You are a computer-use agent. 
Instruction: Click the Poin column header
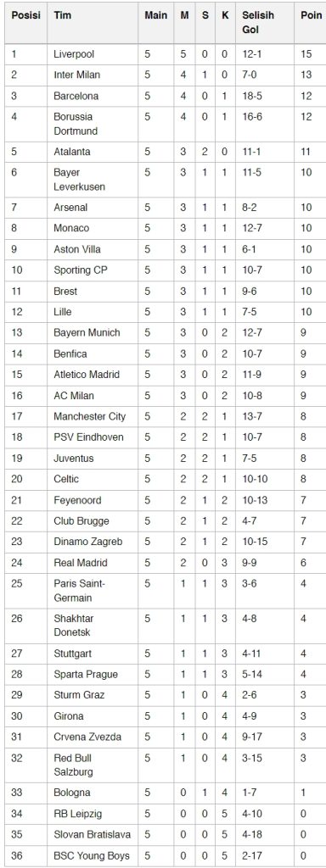click(x=311, y=15)
